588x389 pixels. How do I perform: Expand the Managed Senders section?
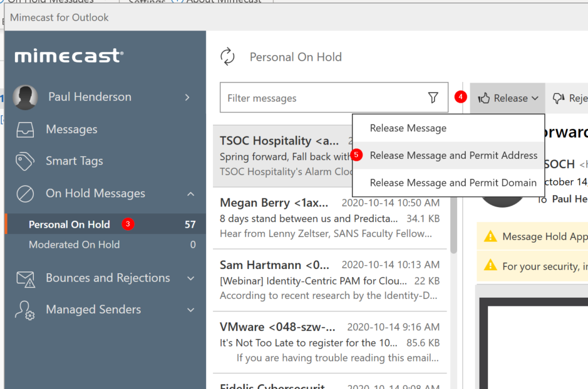click(191, 310)
